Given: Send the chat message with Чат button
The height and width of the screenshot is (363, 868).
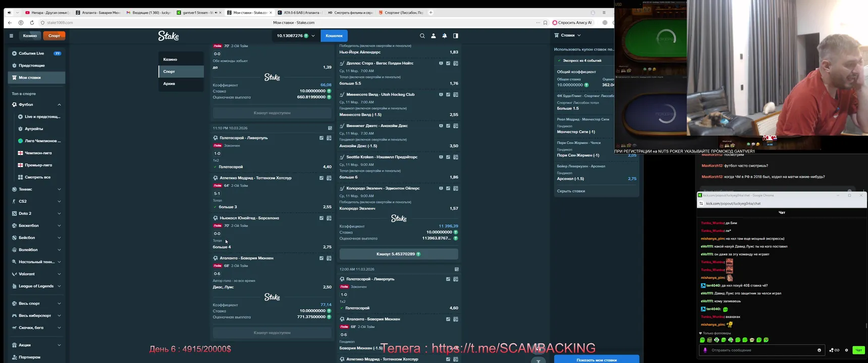Looking at the screenshot, I should tap(858, 350).
